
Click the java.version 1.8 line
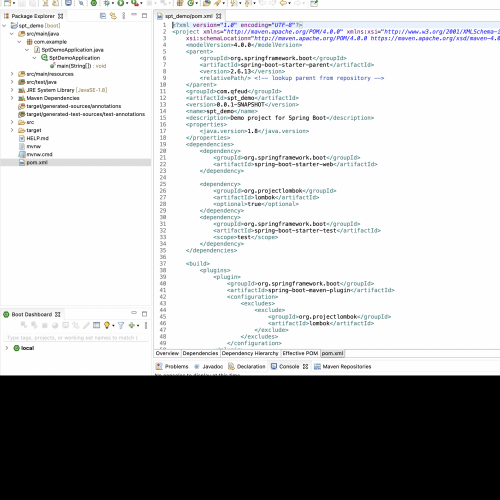[x=254, y=131]
